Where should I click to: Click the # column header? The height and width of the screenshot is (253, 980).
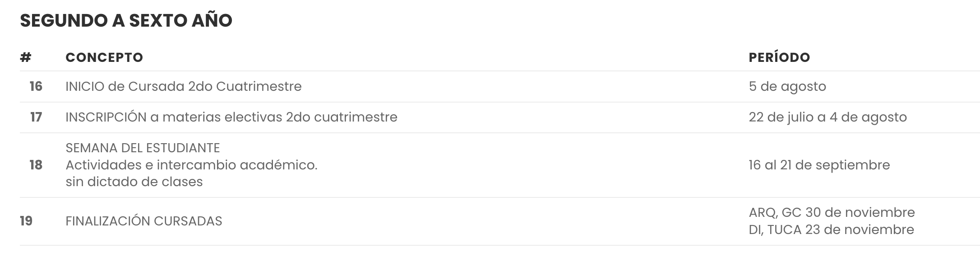[26, 57]
